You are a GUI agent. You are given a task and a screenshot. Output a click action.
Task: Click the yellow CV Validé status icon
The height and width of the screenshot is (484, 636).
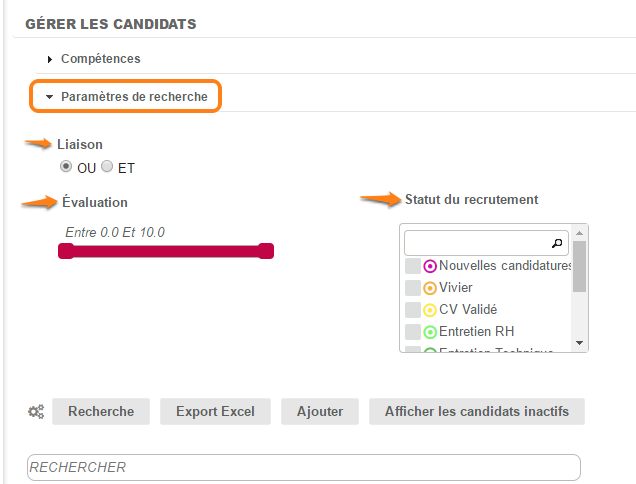tap(430, 310)
